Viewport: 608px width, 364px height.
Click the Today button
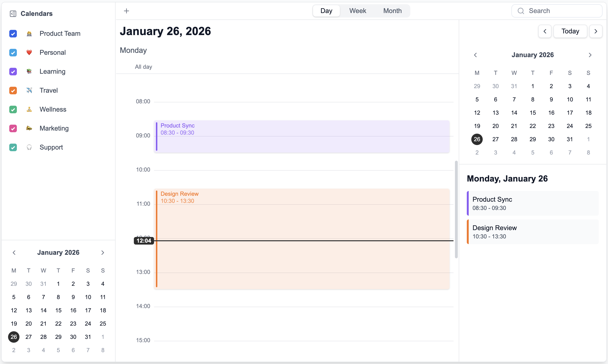(x=570, y=31)
